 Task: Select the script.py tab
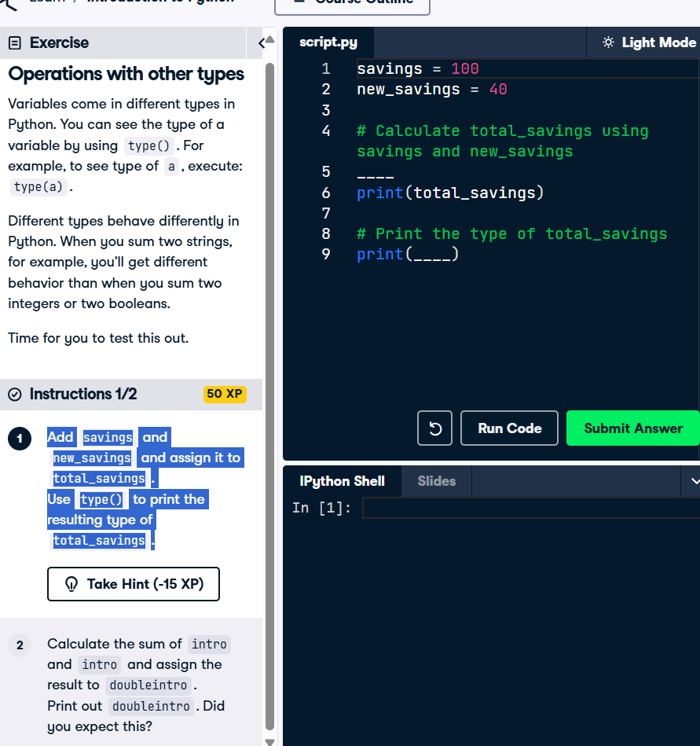point(328,42)
